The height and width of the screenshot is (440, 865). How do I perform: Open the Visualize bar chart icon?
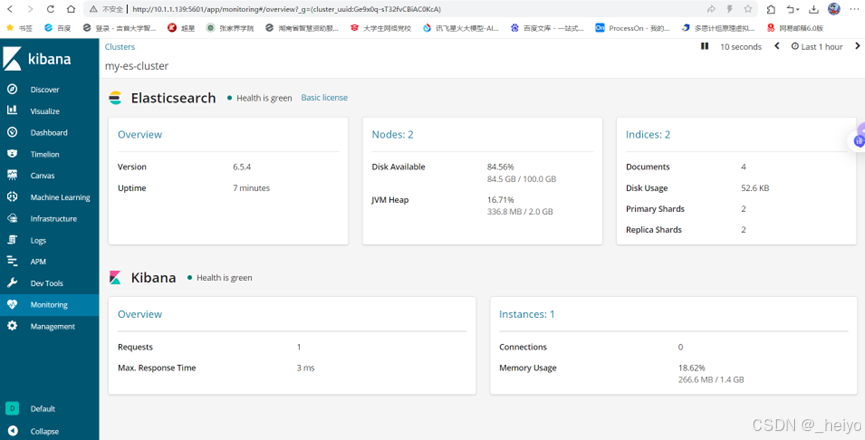12,110
